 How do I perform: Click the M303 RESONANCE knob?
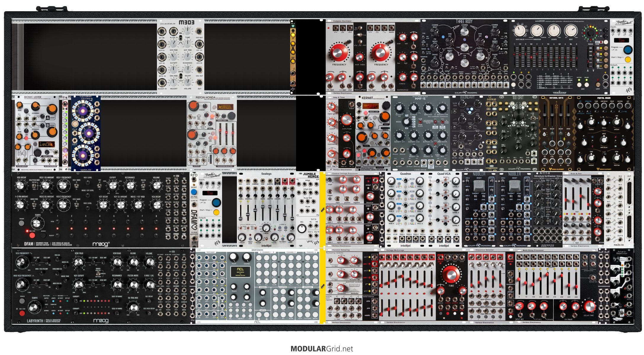tap(188, 56)
